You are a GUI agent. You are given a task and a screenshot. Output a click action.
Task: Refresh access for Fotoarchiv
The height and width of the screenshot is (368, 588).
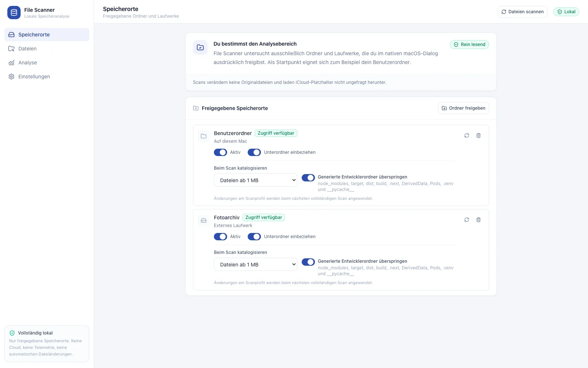(x=467, y=220)
